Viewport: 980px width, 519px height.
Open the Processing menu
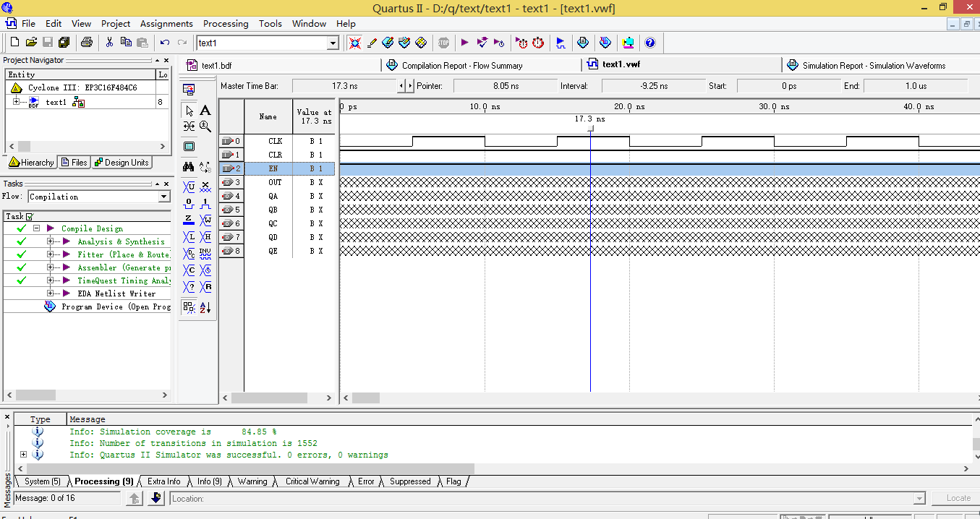(226, 24)
